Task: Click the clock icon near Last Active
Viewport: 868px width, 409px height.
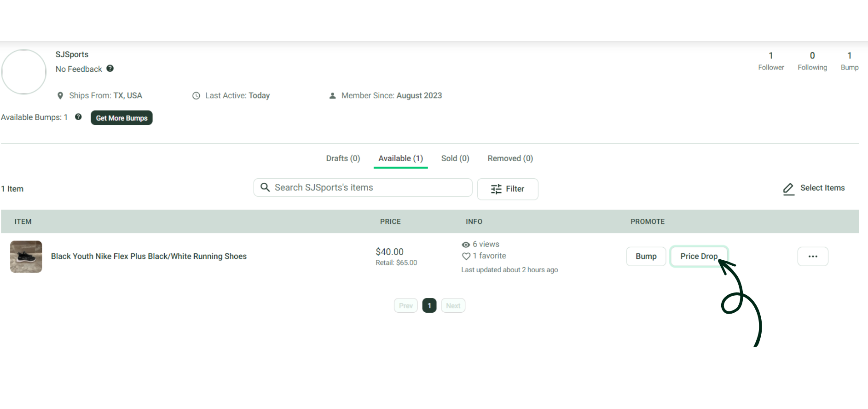Action: (x=196, y=96)
